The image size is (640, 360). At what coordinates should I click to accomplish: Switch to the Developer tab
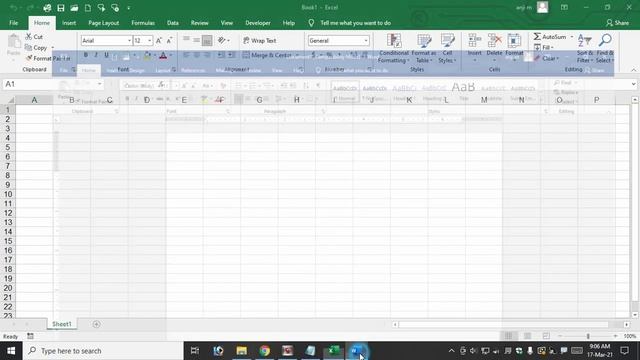[x=258, y=23]
